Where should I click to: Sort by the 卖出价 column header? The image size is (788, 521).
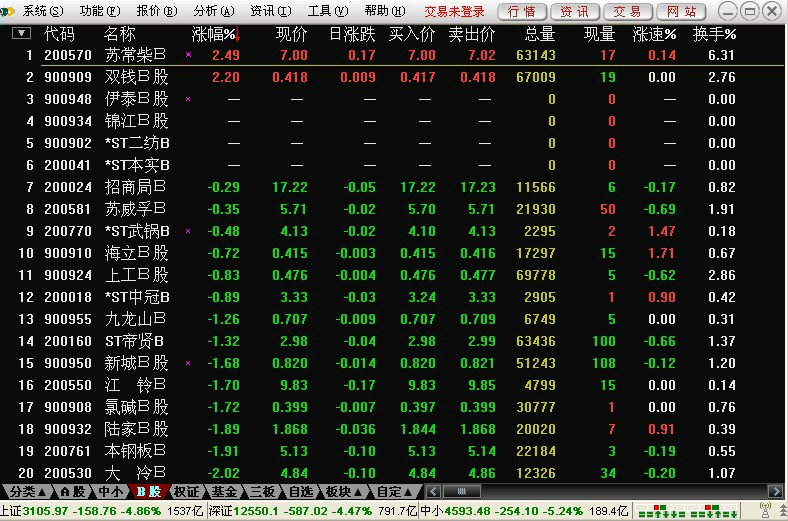(x=471, y=34)
